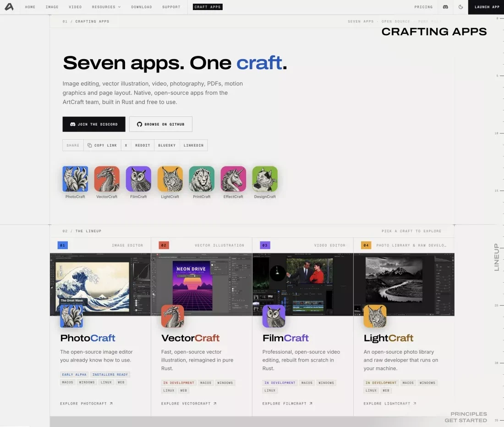This screenshot has height=427, width=504.
Task: Click the fox icon on PhotoCraft card
Action: [71, 316]
